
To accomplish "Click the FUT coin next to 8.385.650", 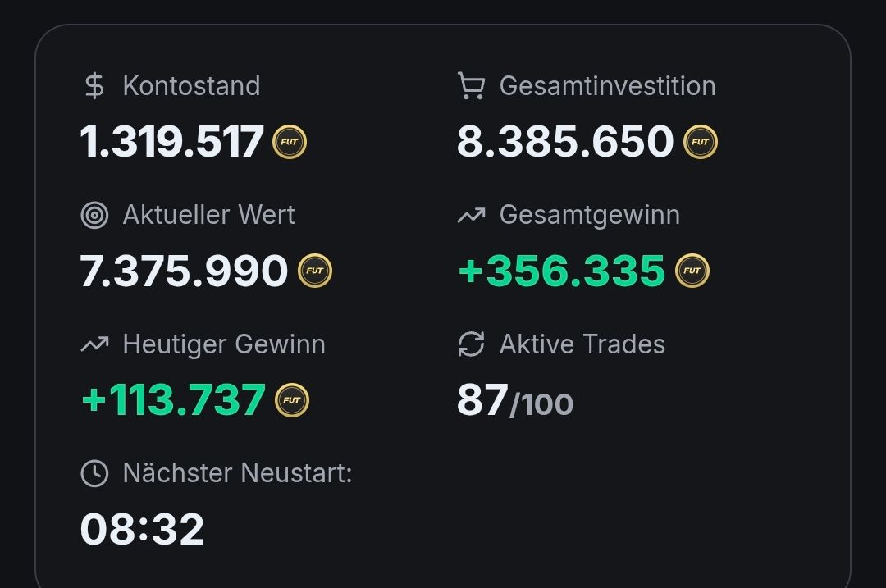I will [700, 142].
